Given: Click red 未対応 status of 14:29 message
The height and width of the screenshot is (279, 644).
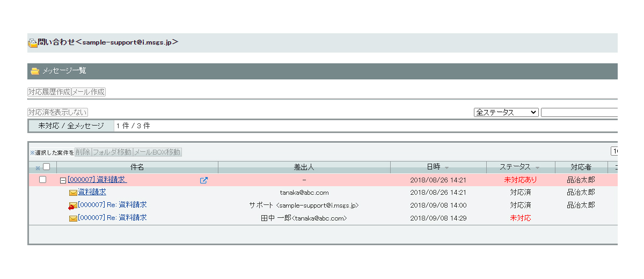Looking at the screenshot, I should click(521, 218).
